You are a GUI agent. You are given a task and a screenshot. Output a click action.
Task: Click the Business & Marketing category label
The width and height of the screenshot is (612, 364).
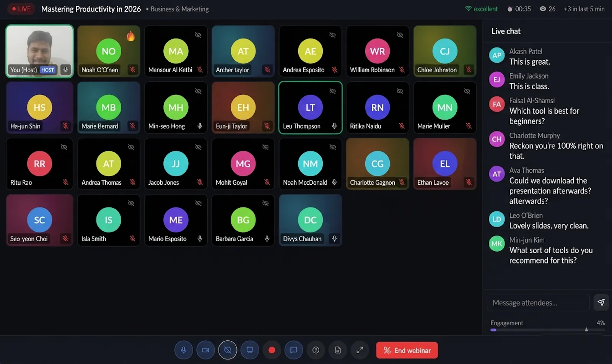[179, 9]
